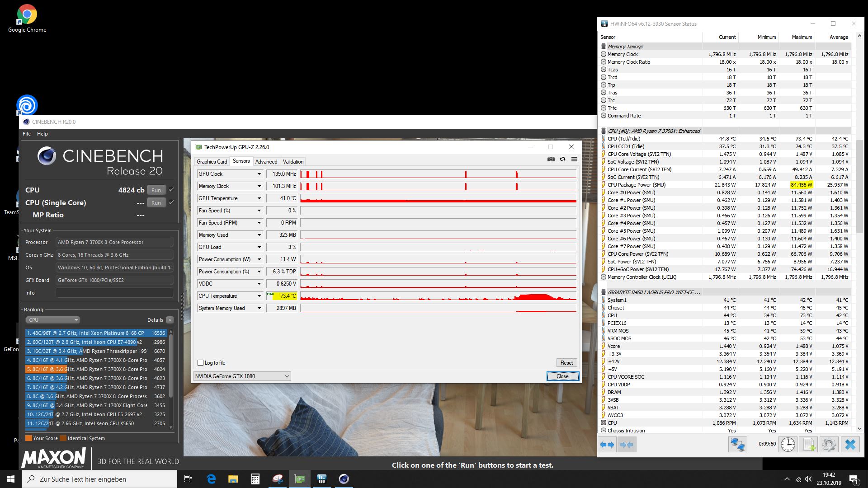The width and height of the screenshot is (868, 488).
Task: Click HWiNFO log file icon with plus
Action: (x=808, y=445)
